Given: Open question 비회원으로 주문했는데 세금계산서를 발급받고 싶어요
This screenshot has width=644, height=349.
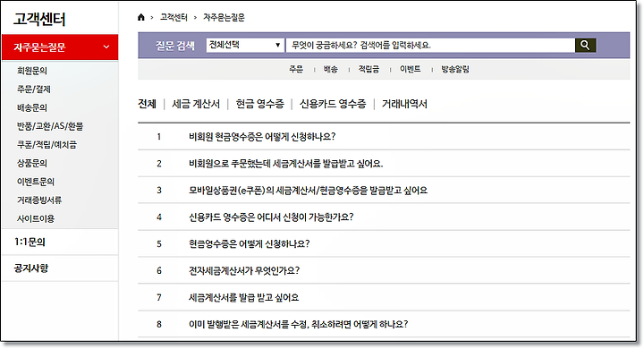Looking at the screenshot, I should coord(286,164).
